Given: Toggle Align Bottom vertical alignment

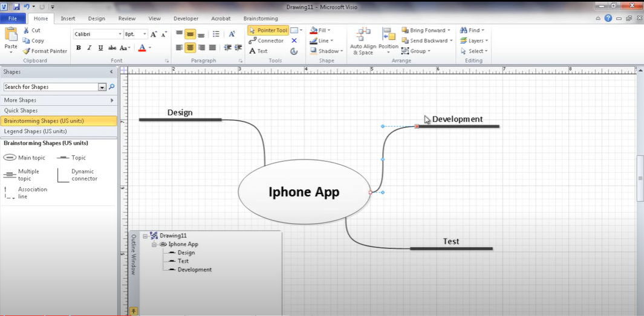Looking at the screenshot, I should (201, 34).
